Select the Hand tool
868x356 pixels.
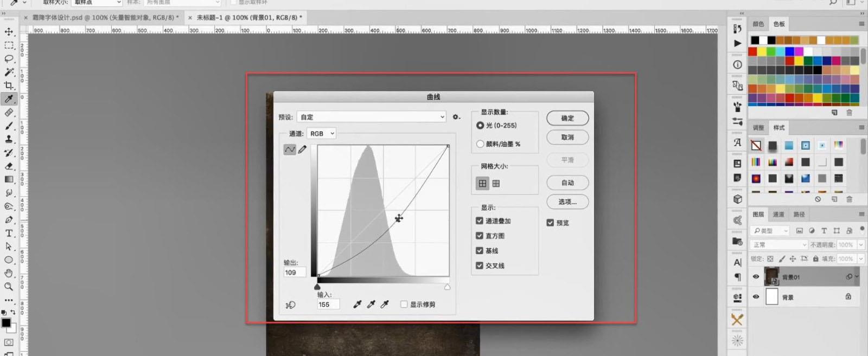(9, 273)
